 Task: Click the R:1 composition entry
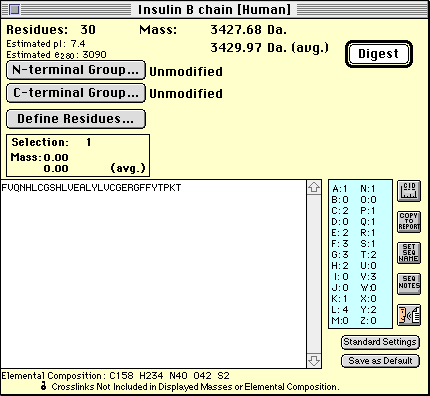[x=368, y=233]
